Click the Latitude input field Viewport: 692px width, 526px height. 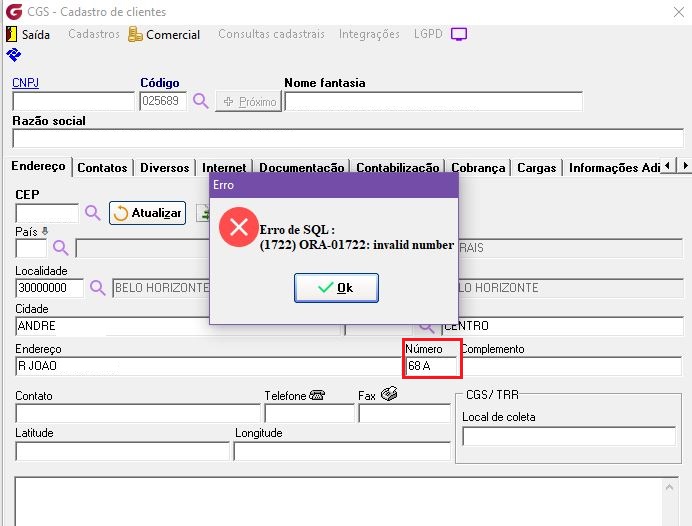coord(122,451)
